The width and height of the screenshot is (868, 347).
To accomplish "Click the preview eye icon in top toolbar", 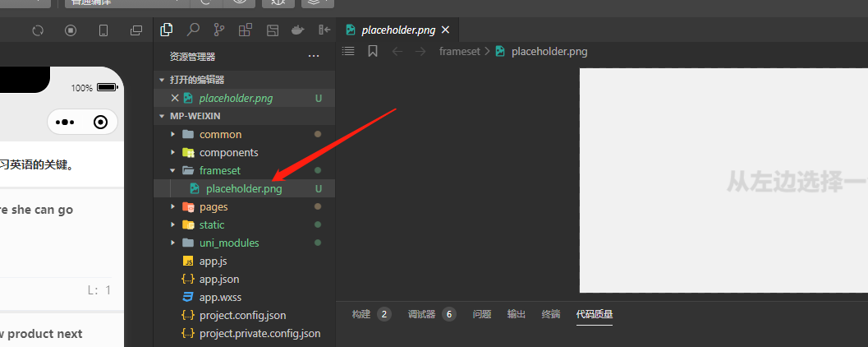I will click(x=239, y=2).
